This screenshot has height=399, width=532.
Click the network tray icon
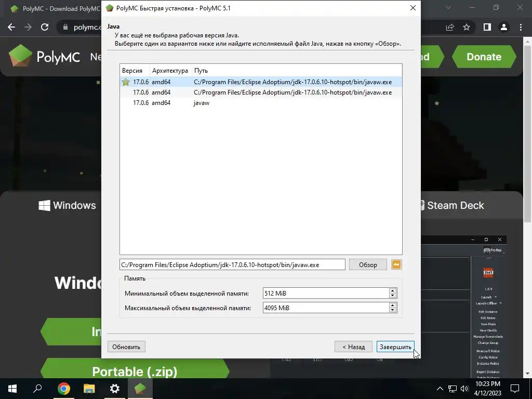(453, 389)
